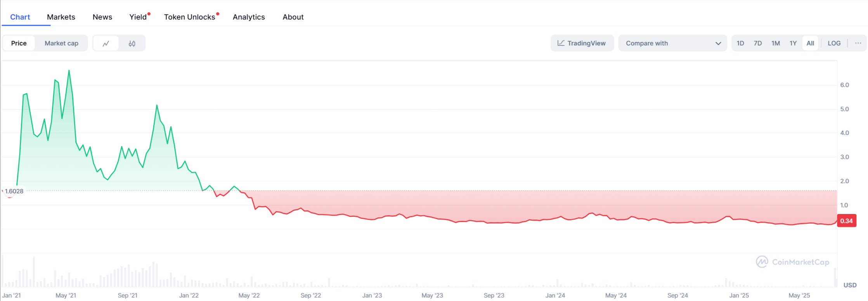
Task: Enable logarithmic scale with LOG button
Action: point(834,43)
